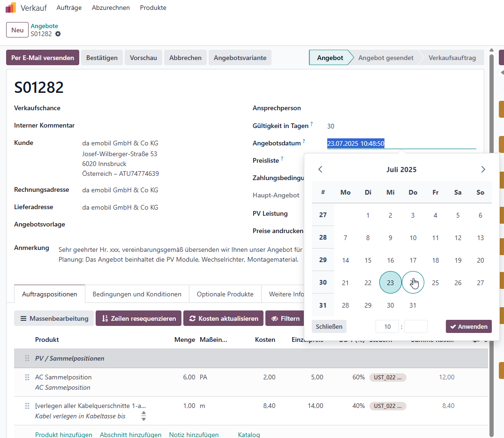Expand the Juli 2025 month selector
The width and height of the screenshot is (504, 438).
click(401, 169)
